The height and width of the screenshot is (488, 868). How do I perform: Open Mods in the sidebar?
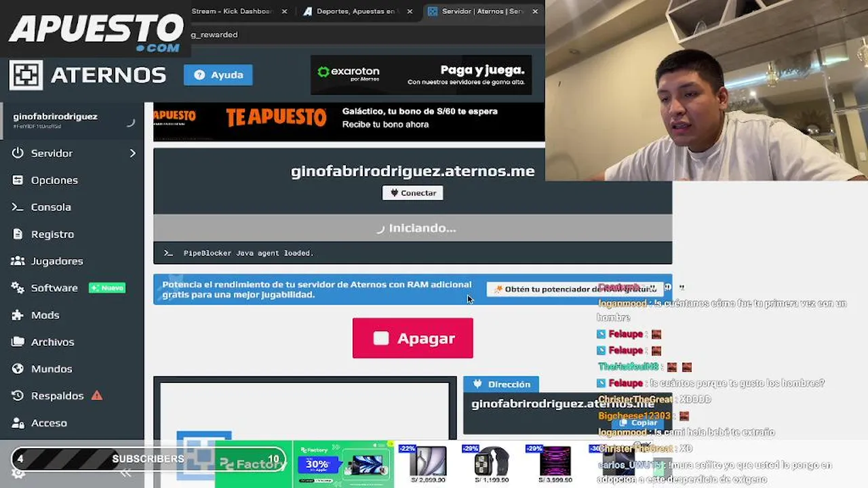point(45,315)
